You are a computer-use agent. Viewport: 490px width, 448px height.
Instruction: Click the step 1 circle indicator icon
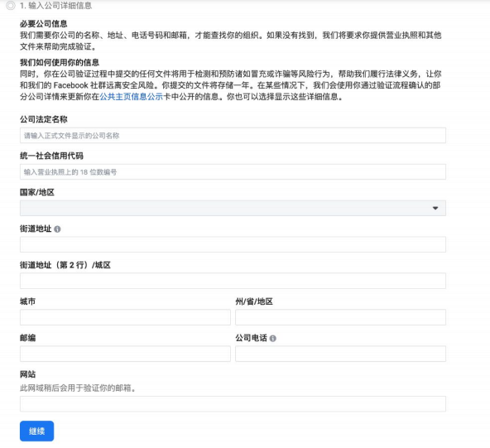click(11, 5)
